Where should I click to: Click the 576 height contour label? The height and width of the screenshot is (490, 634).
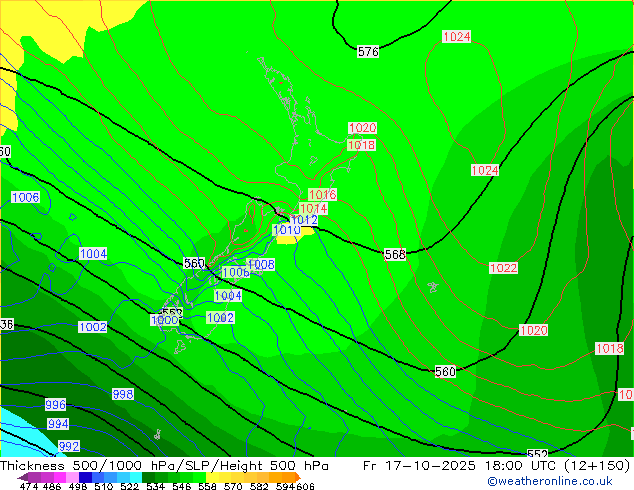(x=368, y=52)
